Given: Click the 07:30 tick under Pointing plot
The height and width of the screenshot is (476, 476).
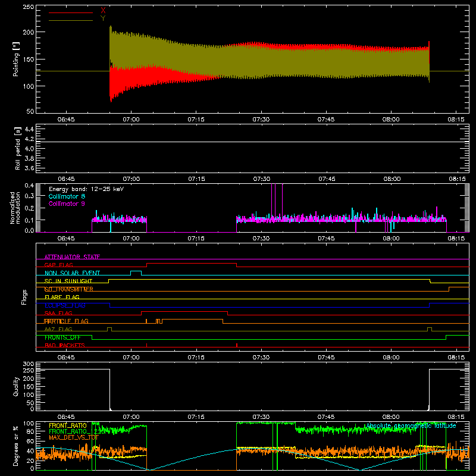Looking at the screenshot, I should click(x=261, y=120).
